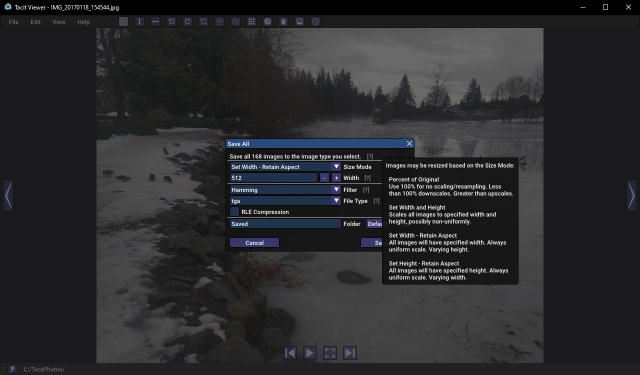Flip the image horizontally from the toolbar
The width and height of the screenshot is (640, 375).
[156, 22]
